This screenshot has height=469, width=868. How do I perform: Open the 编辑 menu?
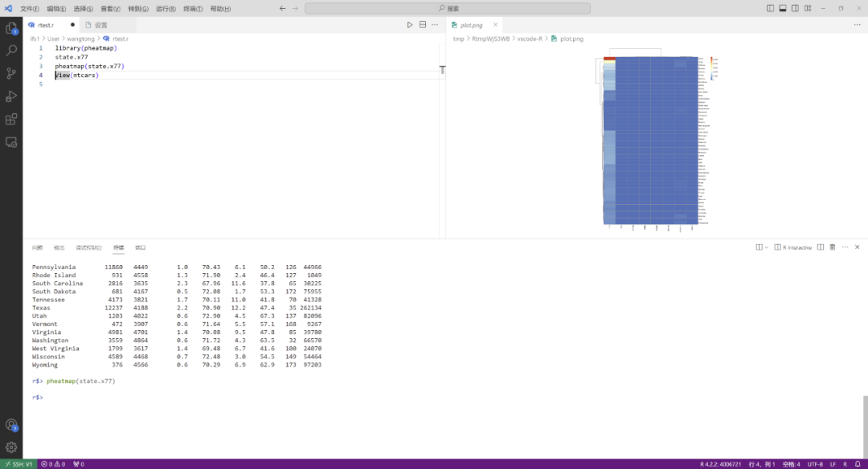coord(56,9)
